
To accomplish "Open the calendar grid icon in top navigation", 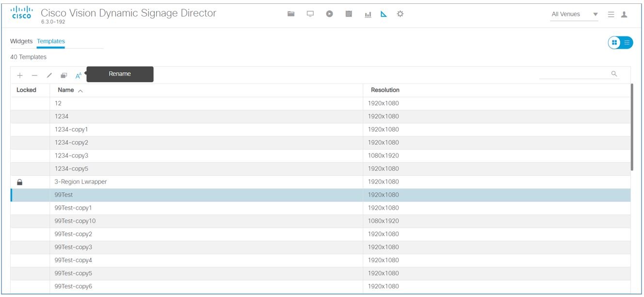I will coord(348,14).
